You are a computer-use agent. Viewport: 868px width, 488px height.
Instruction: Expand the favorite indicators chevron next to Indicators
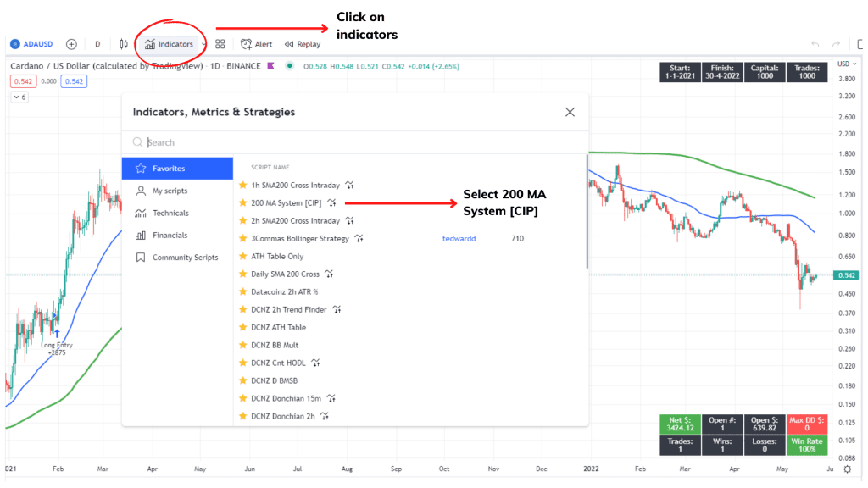pyautogui.click(x=203, y=44)
